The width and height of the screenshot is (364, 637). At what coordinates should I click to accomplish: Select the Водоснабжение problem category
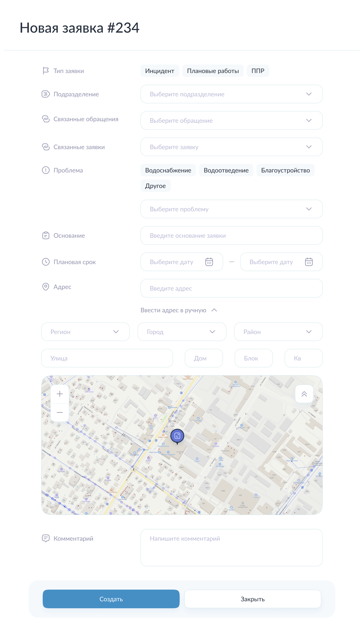click(x=168, y=170)
